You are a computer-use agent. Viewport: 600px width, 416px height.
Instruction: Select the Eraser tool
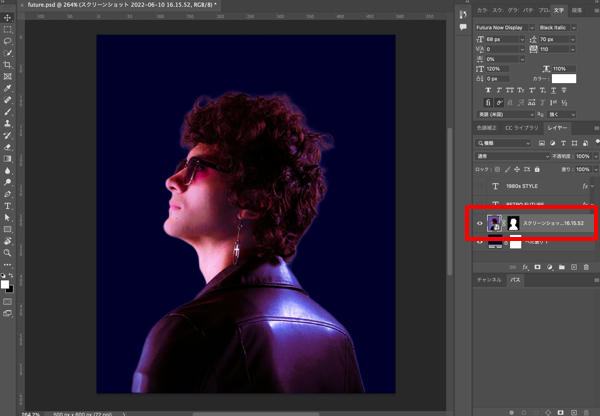point(7,147)
